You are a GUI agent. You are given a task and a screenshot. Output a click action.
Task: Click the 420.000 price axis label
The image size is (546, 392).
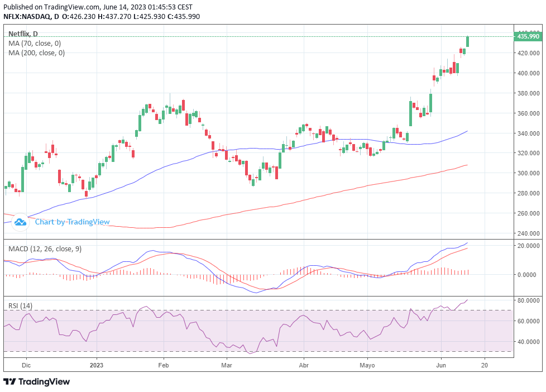click(x=528, y=53)
